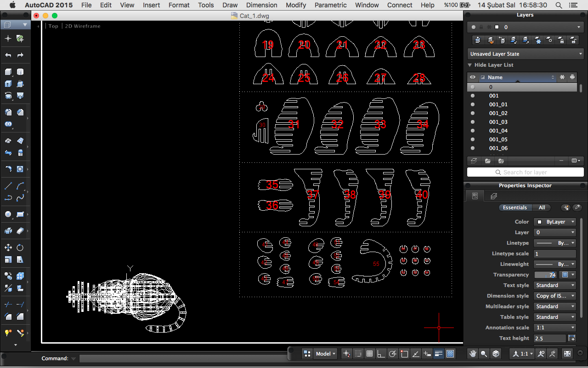
Task: Open the Parametric menu
Action: point(331,5)
